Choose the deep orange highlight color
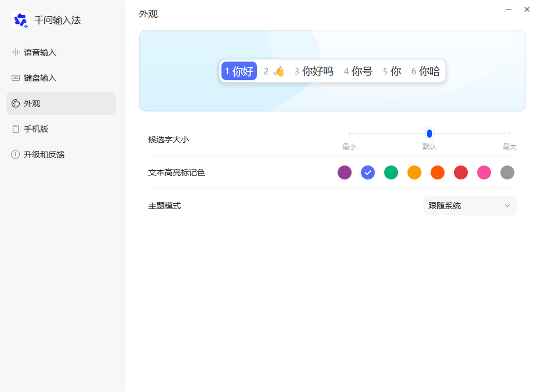 (438, 172)
